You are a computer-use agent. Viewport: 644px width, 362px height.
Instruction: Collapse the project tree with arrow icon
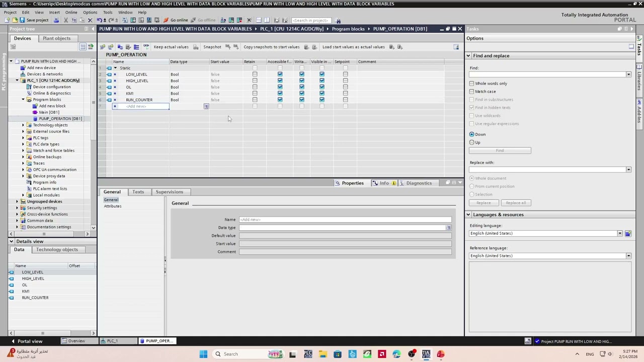coord(93,29)
